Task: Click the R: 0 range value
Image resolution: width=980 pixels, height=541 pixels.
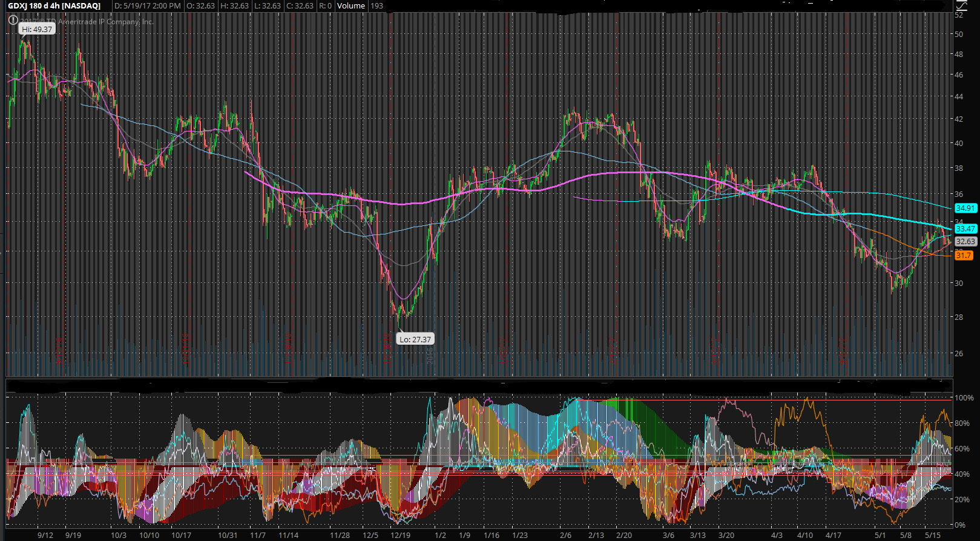Action: tap(325, 5)
